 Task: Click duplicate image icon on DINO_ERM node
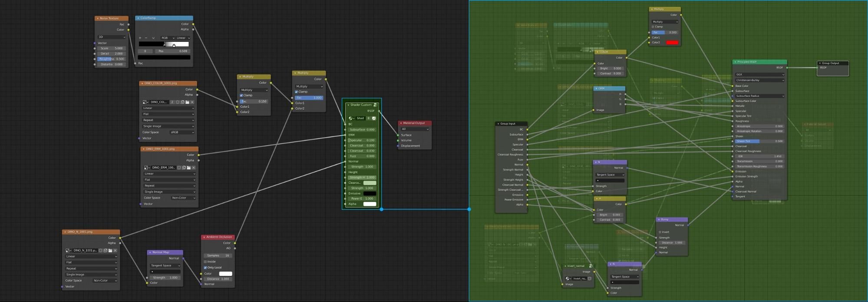184,168
